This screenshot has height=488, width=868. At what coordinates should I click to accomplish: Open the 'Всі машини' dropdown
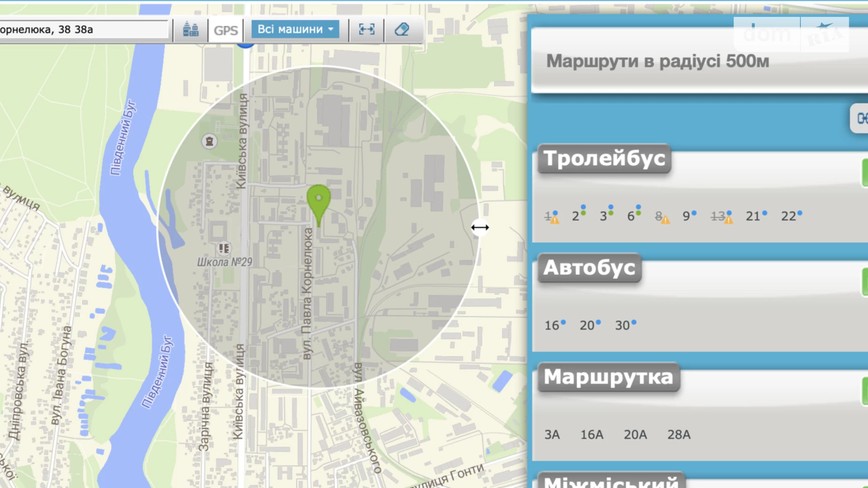point(295,29)
